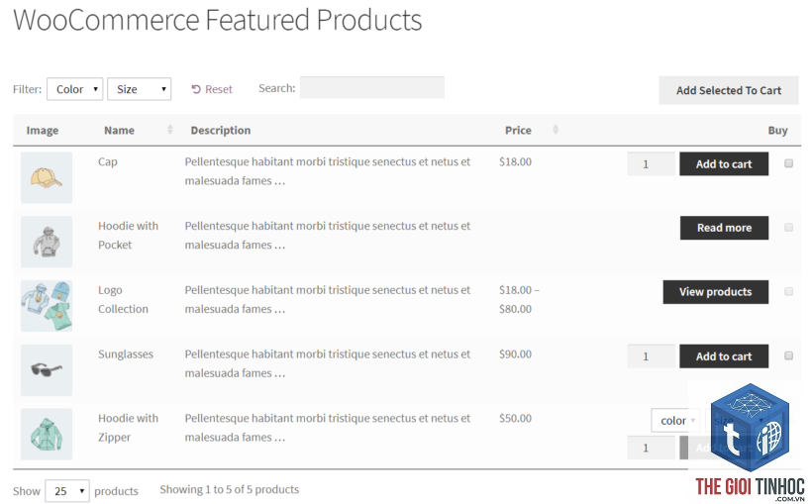Viewport: 812px width, 504px height.
Task: Open the Hoodie with Zipper thumbnail
Action: coord(47,434)
